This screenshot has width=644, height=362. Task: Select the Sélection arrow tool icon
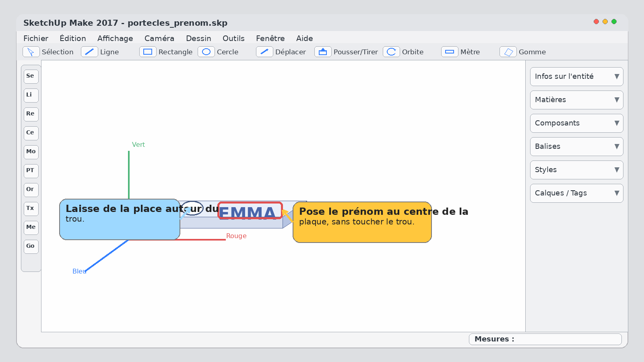[x=31, y=52]
